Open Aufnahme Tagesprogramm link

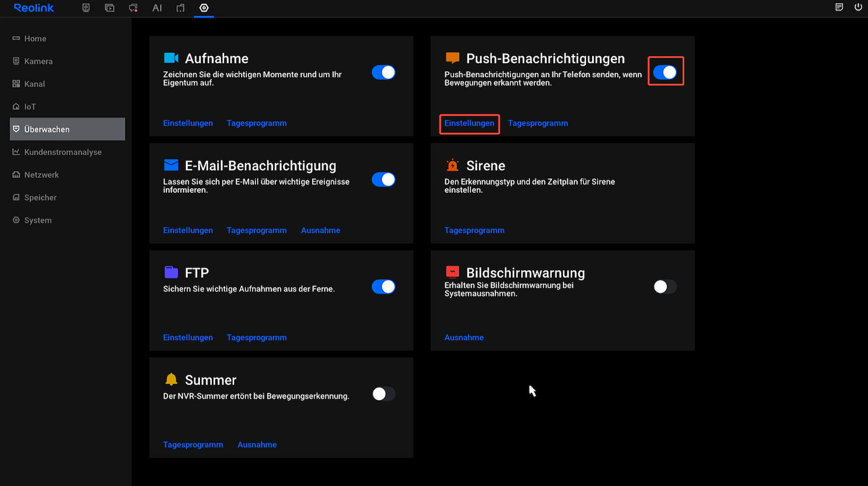click(x=257, y=123)
